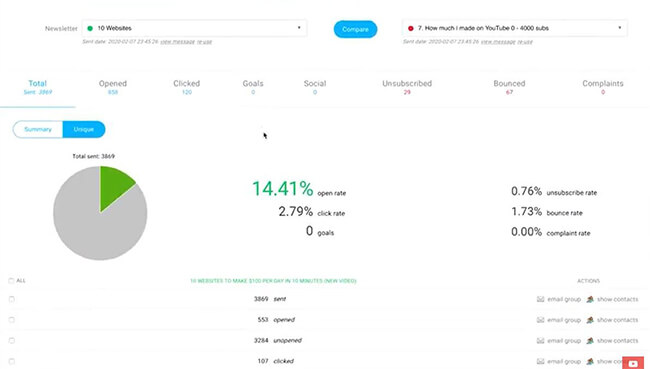Switch to the Opened tab
The image size is (650, 369).
tap(113, 87)
